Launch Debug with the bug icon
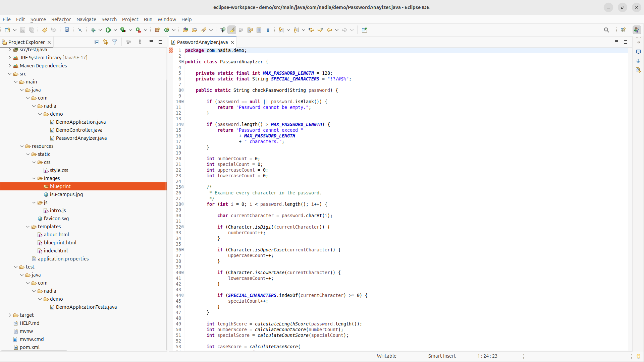 (x=93, y=30)
